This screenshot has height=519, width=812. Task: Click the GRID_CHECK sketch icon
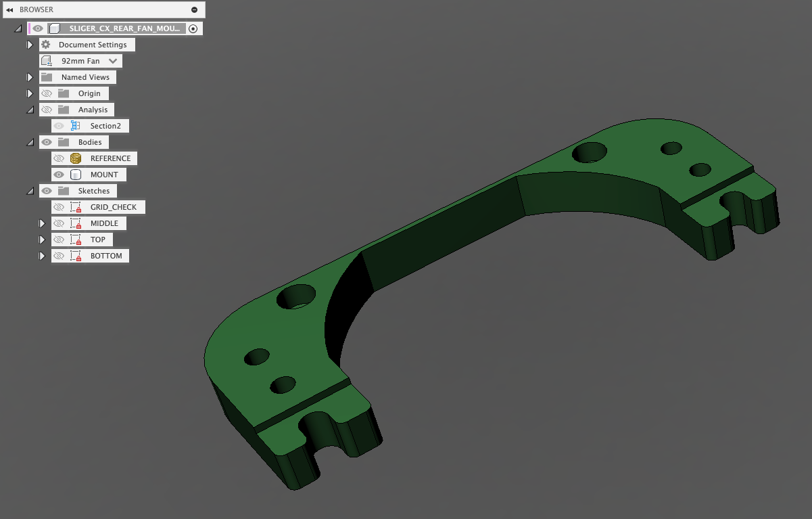[76, 207]
